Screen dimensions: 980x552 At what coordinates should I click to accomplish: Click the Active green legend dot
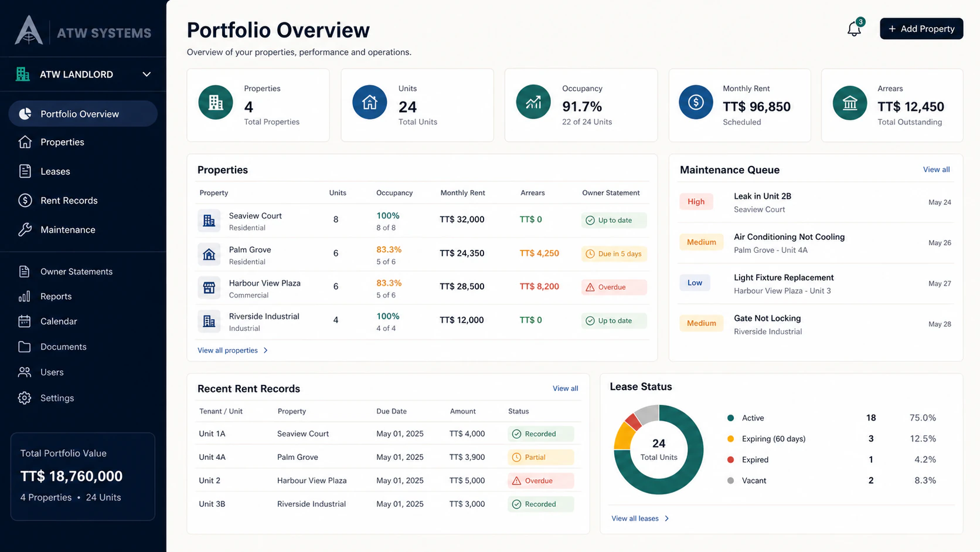[x=730, y=418]
